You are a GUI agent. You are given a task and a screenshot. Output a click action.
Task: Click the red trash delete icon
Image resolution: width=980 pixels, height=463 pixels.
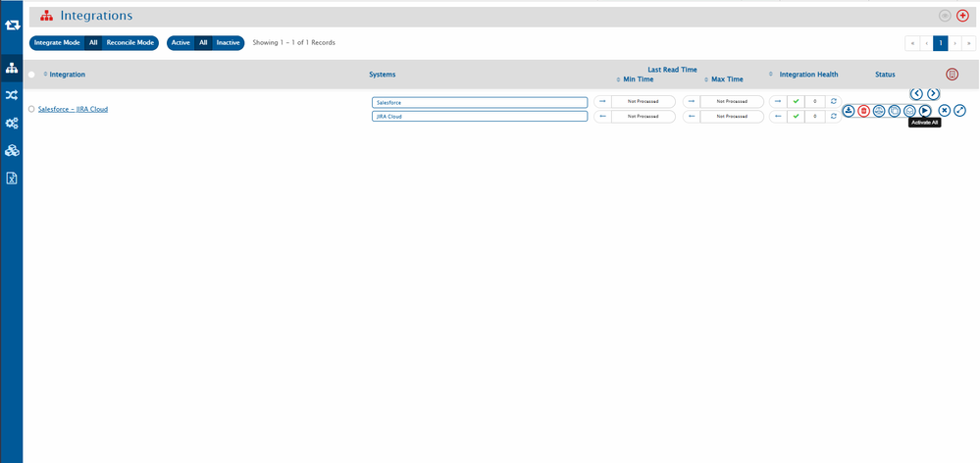coord(863,111)
